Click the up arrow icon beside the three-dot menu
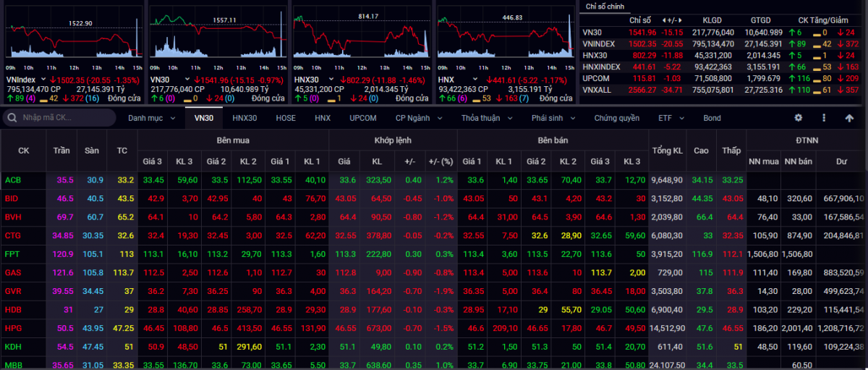 click(849, 117)
